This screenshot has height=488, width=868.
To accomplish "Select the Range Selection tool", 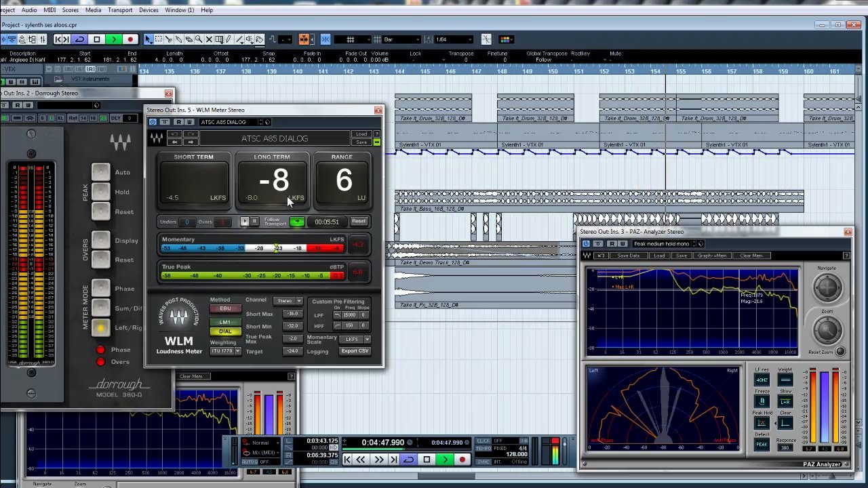I will pyautogui.click(x=158, y=39).
